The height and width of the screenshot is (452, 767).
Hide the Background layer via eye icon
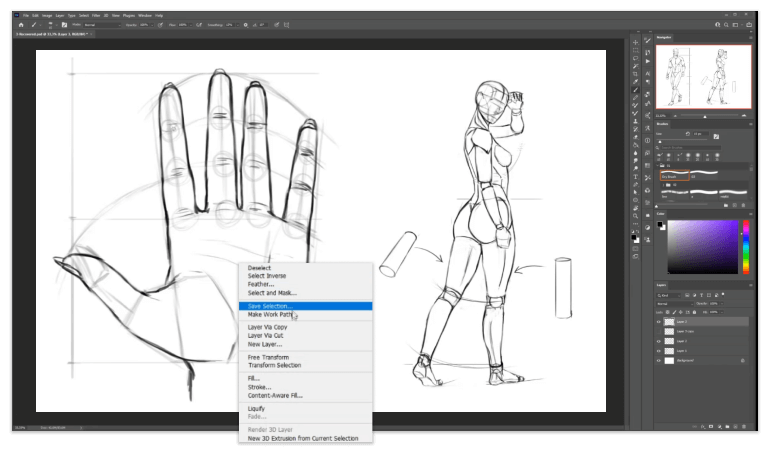(x=659, y=362)
